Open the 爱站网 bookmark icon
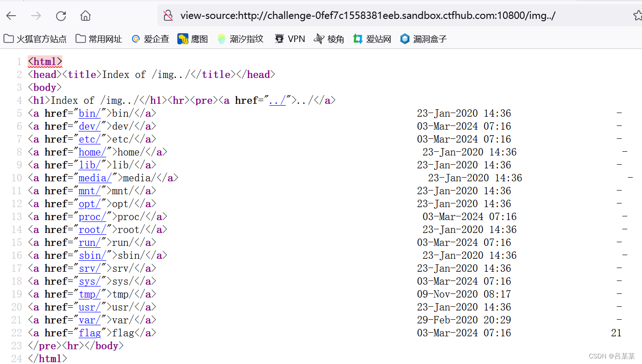The width and height of the screenshot is (642, 364). [x=358, y=39]
